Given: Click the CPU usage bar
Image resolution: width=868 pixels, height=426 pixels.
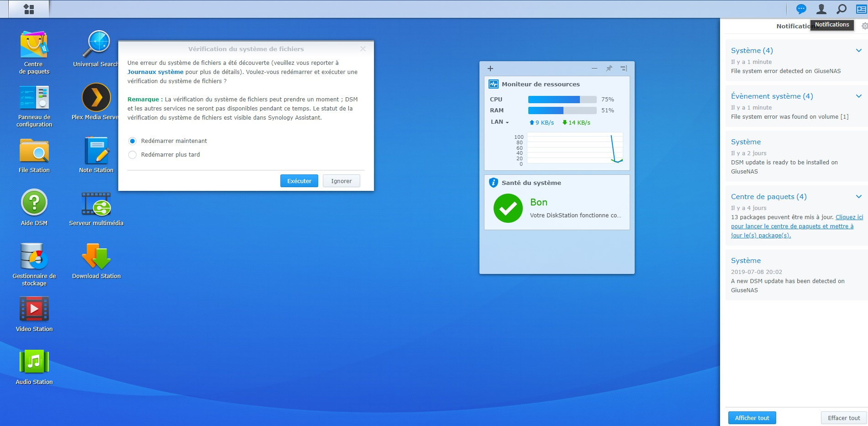Looking at the screenshot, I should (562, 100).
